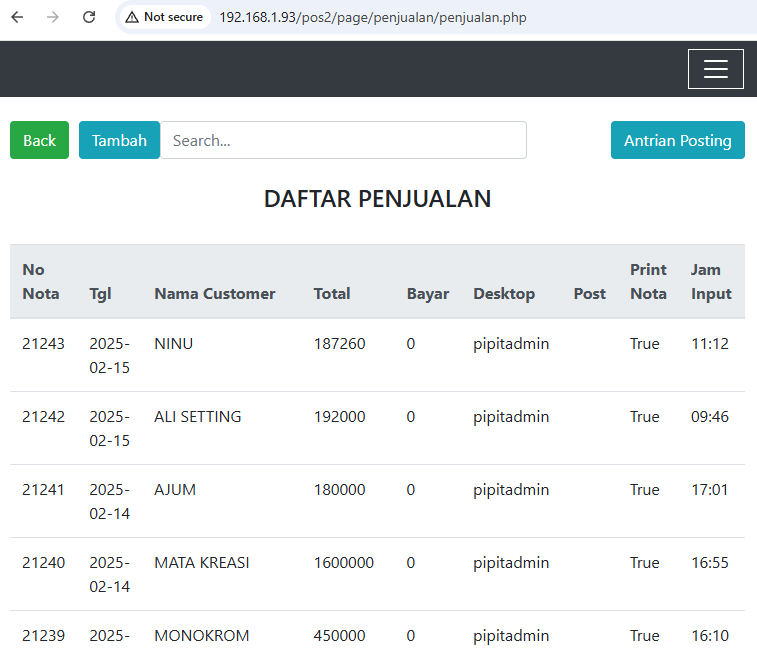The height and width of the screenshot is (654, 757).
Task: Reload the page with the refresh icon
Action: (89, 17)
